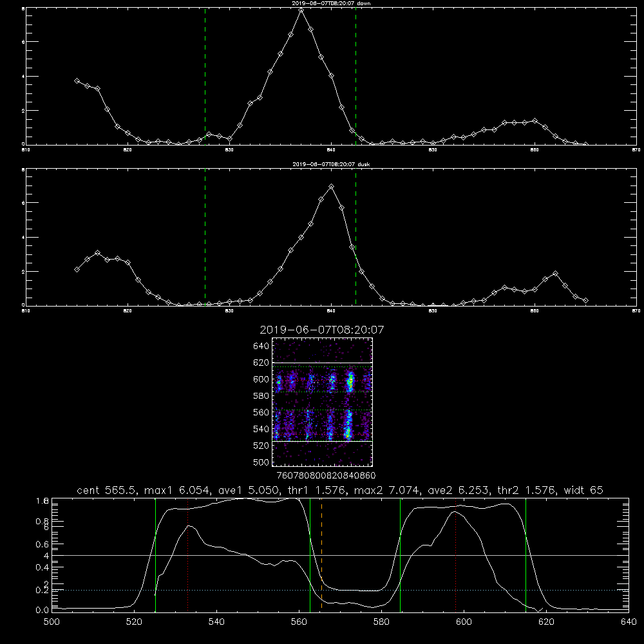Click the dotted horizontal threshold line at 0.2
The width and height of the screenshot is (644, 644).
[x=340, y=590]
